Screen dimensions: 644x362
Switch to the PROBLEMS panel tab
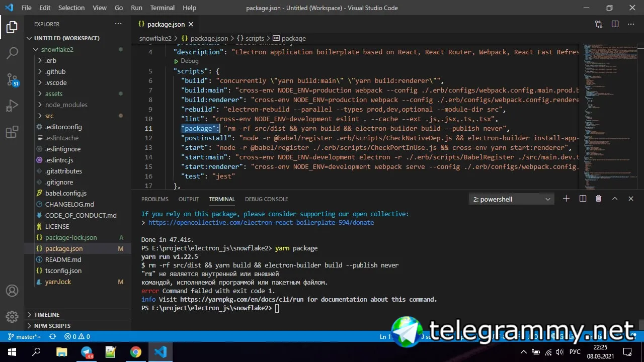(155, 199)
